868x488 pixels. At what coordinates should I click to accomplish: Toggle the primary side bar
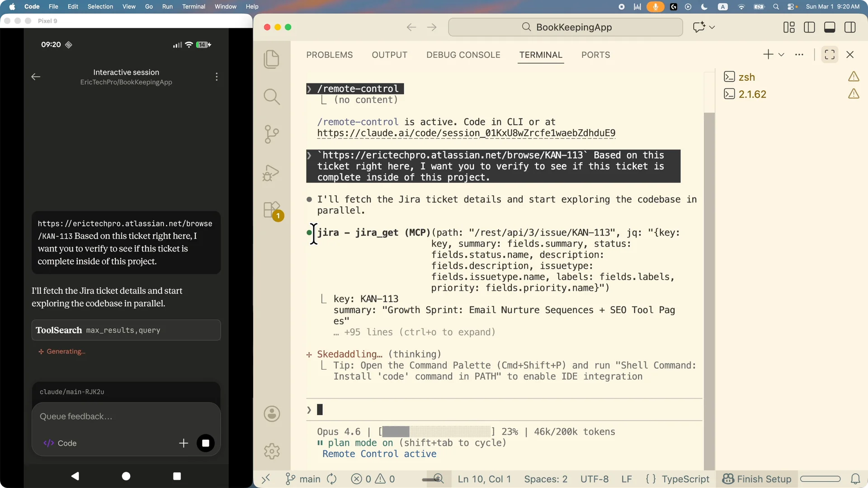coord(809,27)
